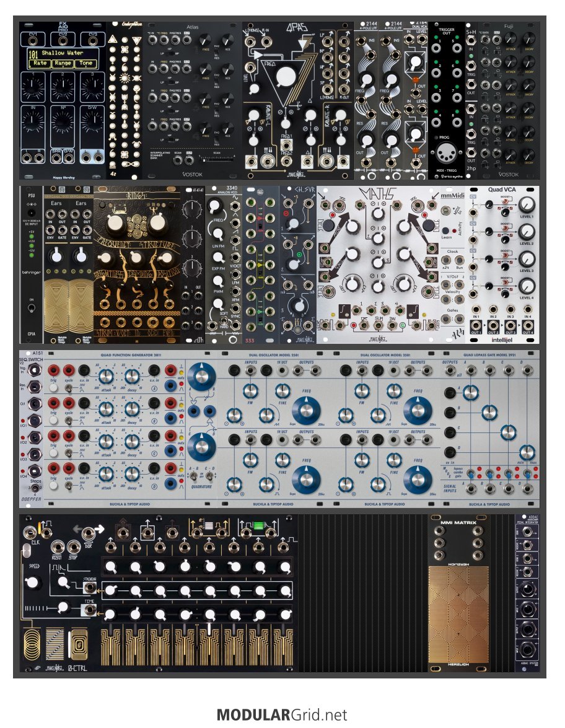565x728 pixels.
Task: Click the A151 Trig. In jack
Action: coord(34,370)
